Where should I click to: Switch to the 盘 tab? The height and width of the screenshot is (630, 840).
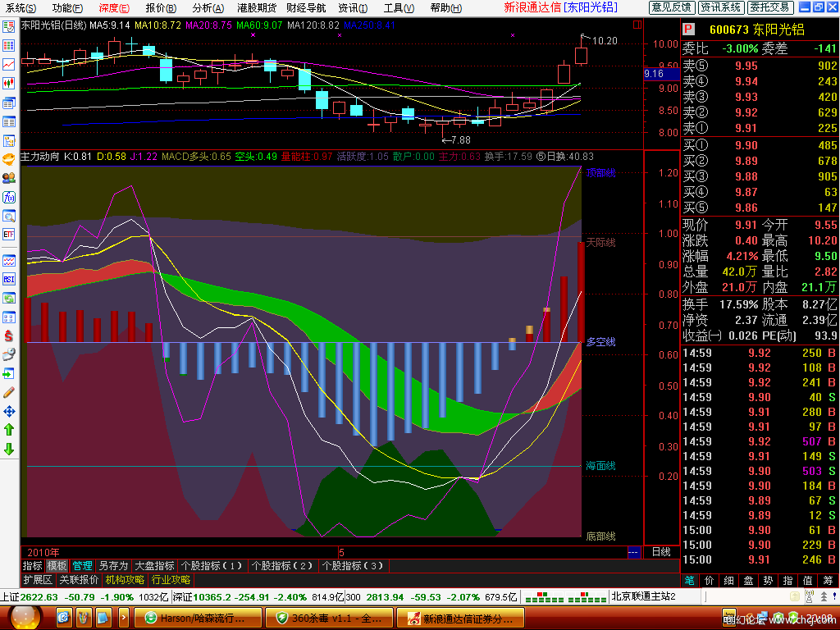pos(748,580)
